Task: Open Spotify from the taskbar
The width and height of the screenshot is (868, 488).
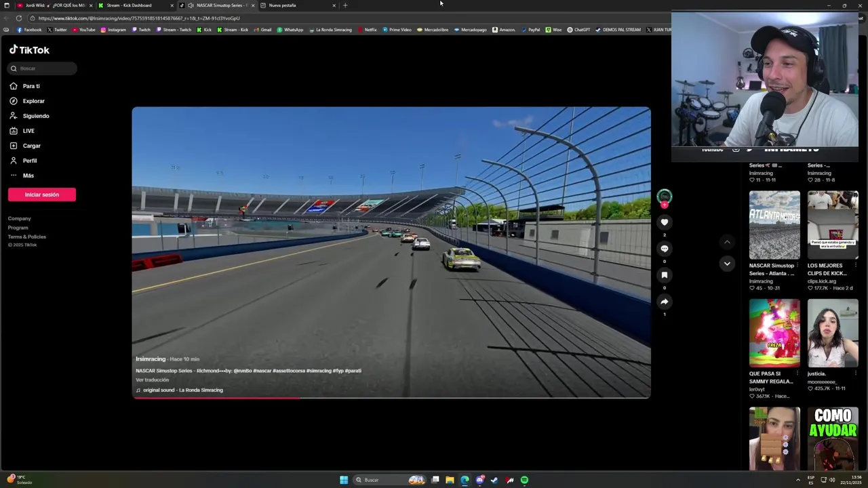Action: pyautogui.click(x=524, y=480)
